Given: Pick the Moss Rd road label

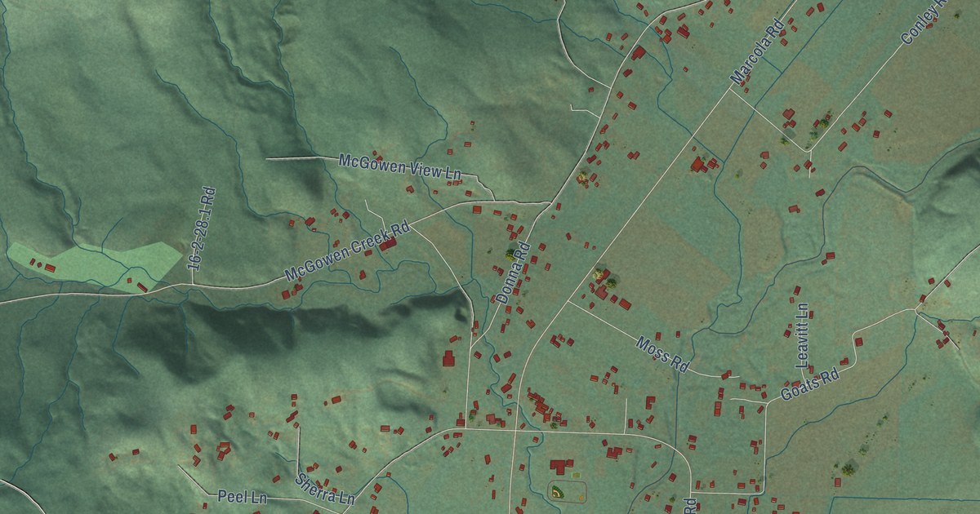Looking at the screenshot, I should 661,353.
